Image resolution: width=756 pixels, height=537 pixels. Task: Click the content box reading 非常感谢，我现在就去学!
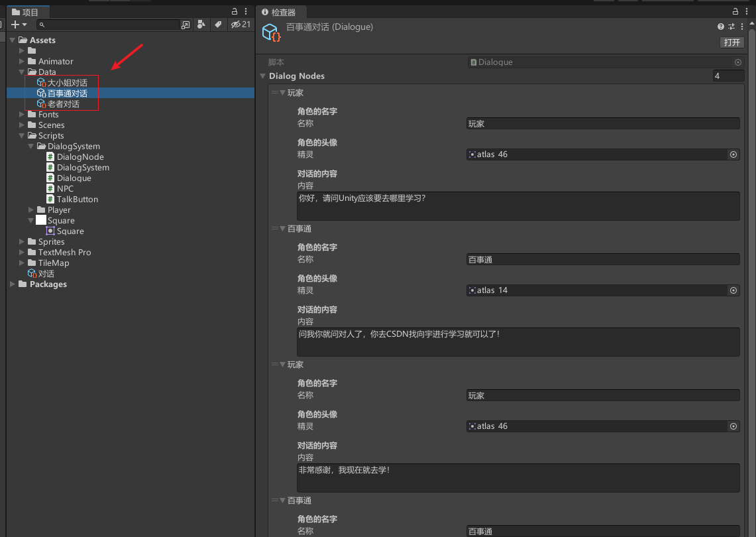[x=518, y=478]
